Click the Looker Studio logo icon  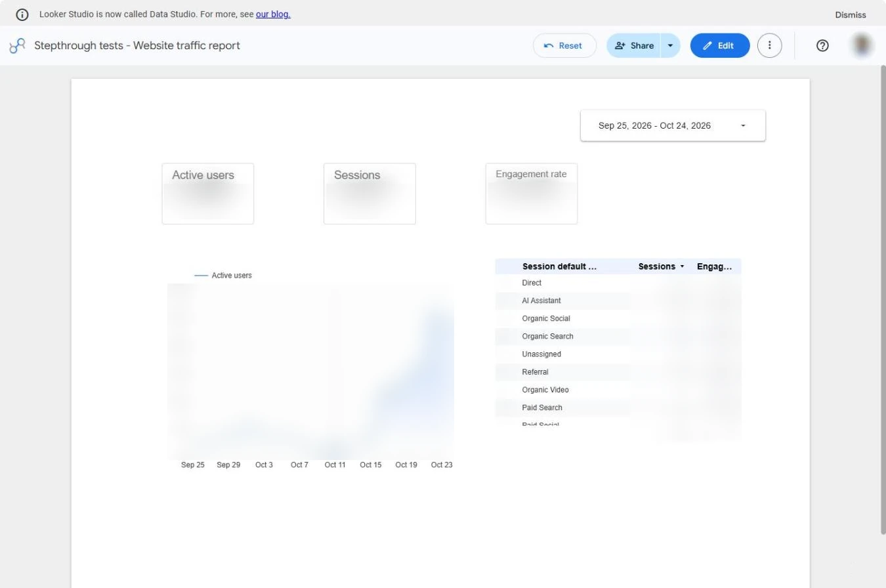click(x=17, y=45)
